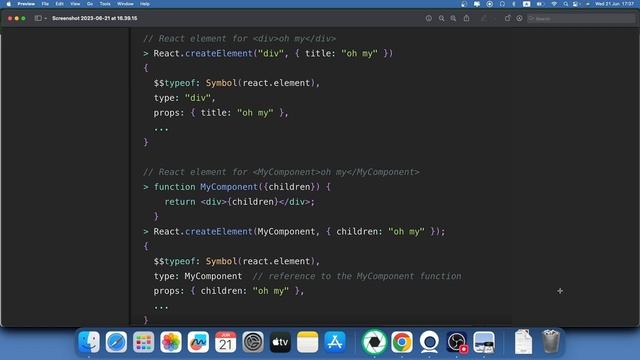
Task: Open Google Chrome from the Dock
Action: pos(402,342)
